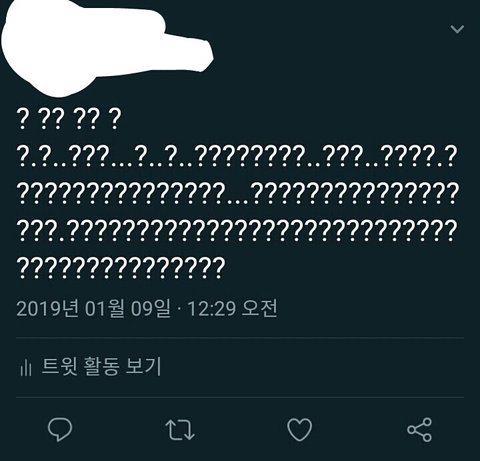The height and width of the screenshot is (461, 480).
Task: Select the first tweet line '? ?? ?? ?'
Action: point(68,119)
